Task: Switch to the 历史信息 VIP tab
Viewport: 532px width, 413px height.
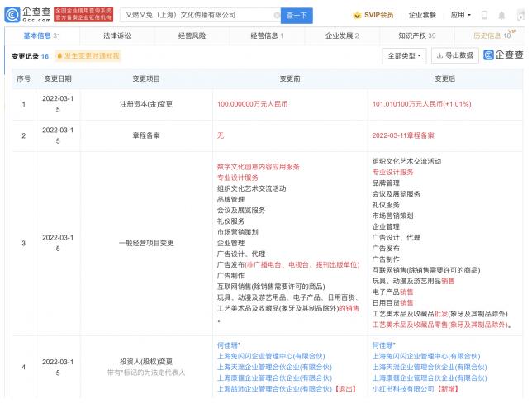Action: point(492,36)
